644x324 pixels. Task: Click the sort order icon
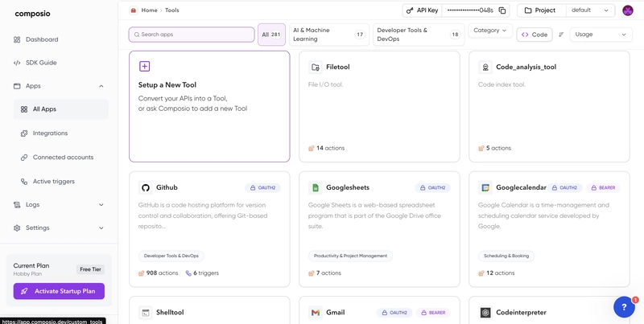[x=561, y=35]
